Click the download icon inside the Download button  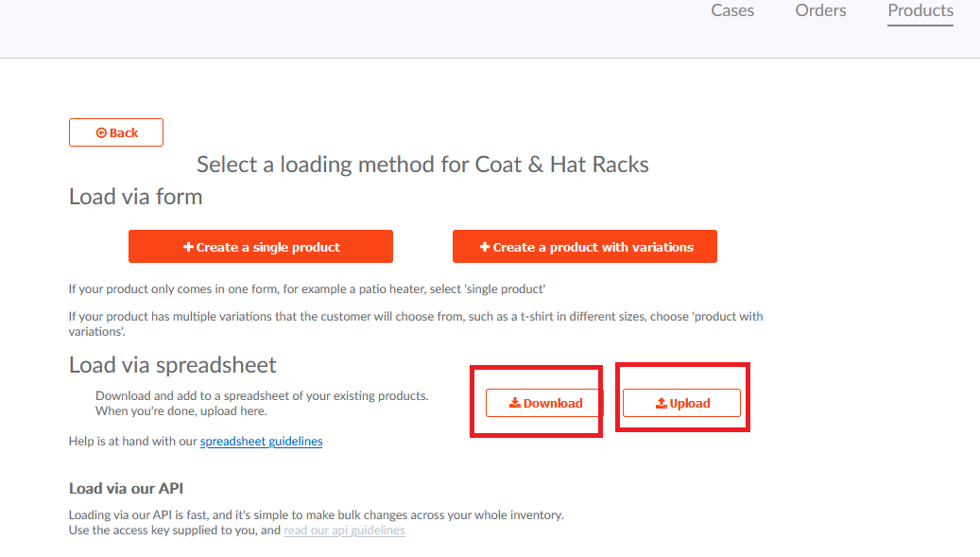[x=517, y=403]
